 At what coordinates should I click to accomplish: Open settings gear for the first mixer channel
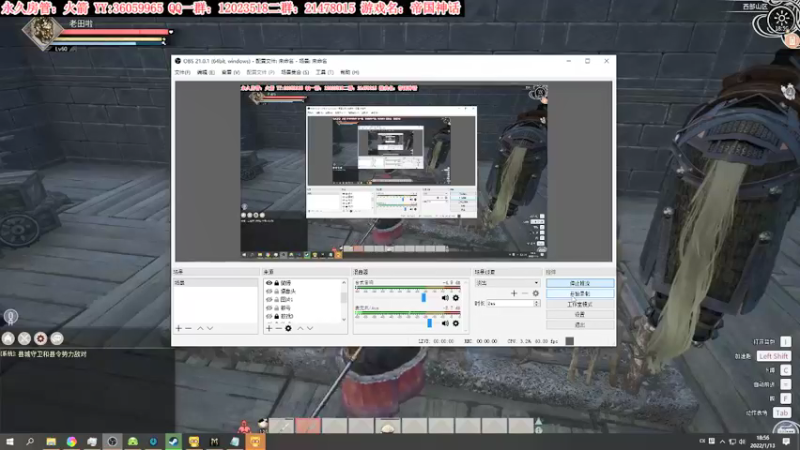pos(456,298)
